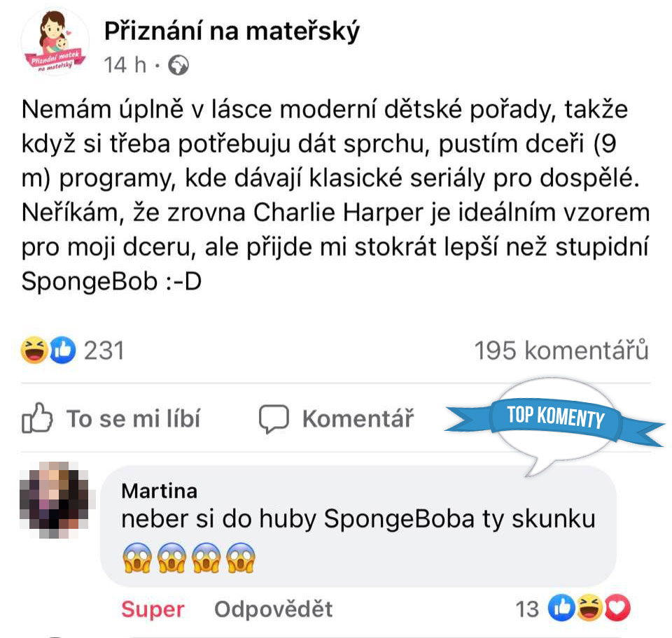Click the TOP KOMENTY ribbon banner
Viewport: 672px width, 638px height.
click(x=554, y=418)
